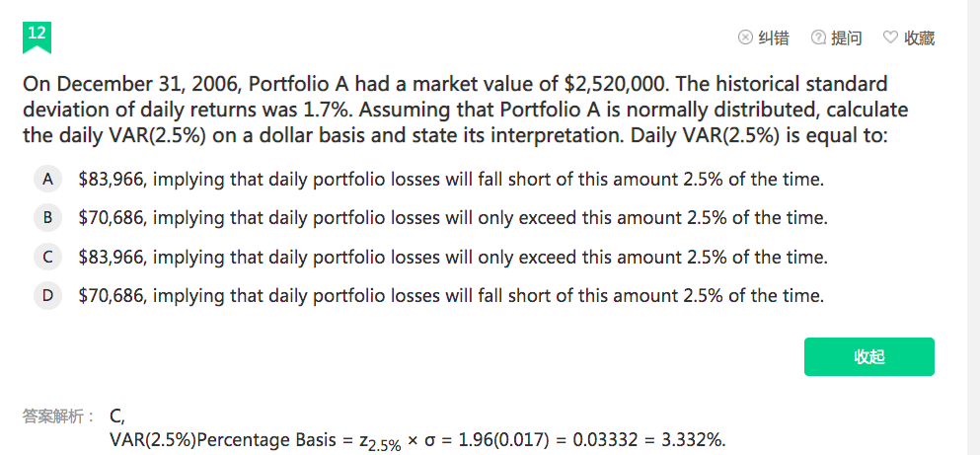Choose answer option C circle
Screen dimensions: 980x455
click(x=47, y=257)
